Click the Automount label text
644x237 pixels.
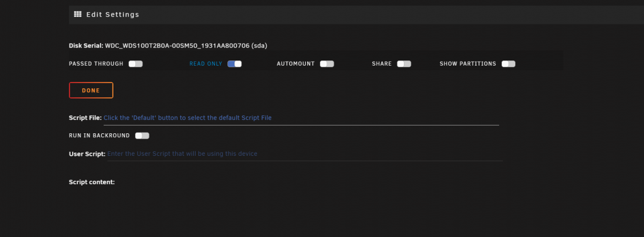296,64
